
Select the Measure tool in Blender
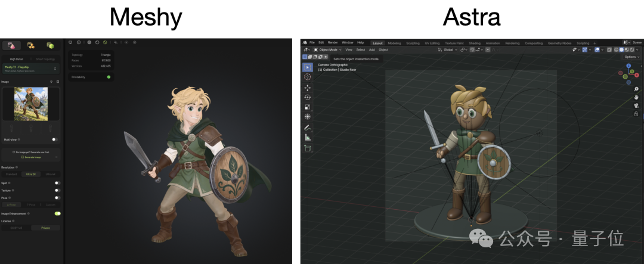pyautogui.click(x=307, y=138)
